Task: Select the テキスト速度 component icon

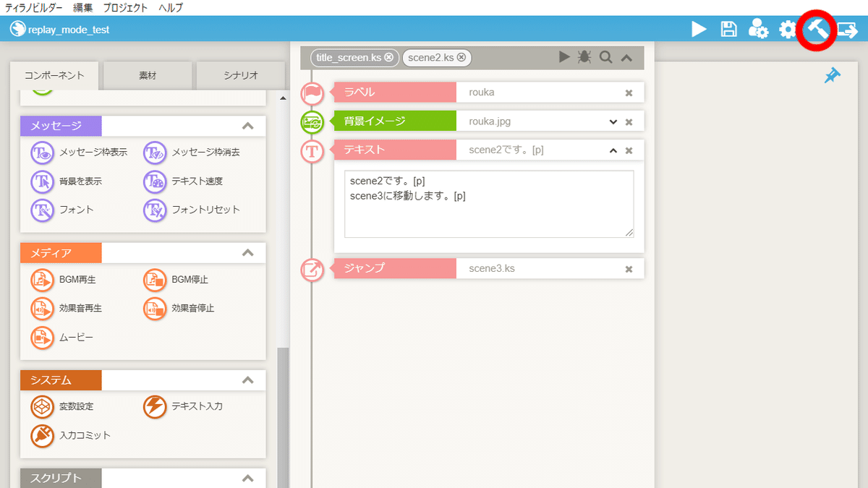Action: point(156,181)
